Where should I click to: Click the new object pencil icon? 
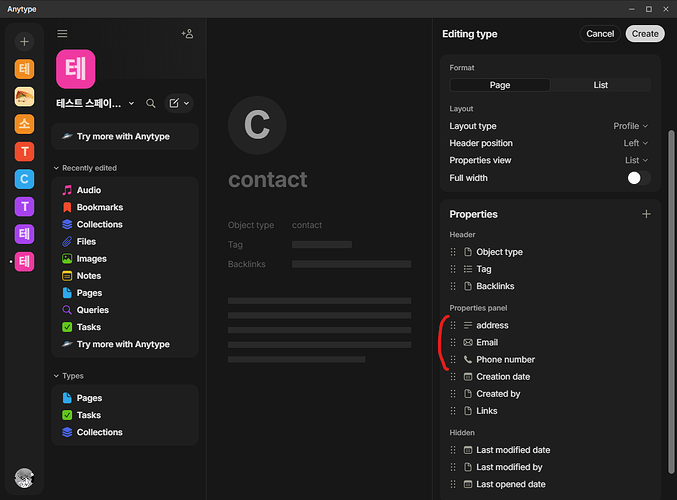pos(174,103)
